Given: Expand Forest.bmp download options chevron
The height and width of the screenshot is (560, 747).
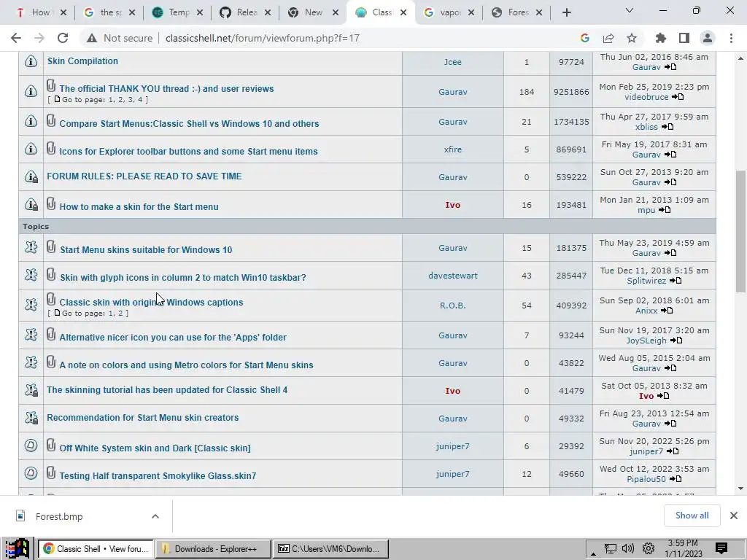Looking at the screenshot, I should tap(155, 516).
